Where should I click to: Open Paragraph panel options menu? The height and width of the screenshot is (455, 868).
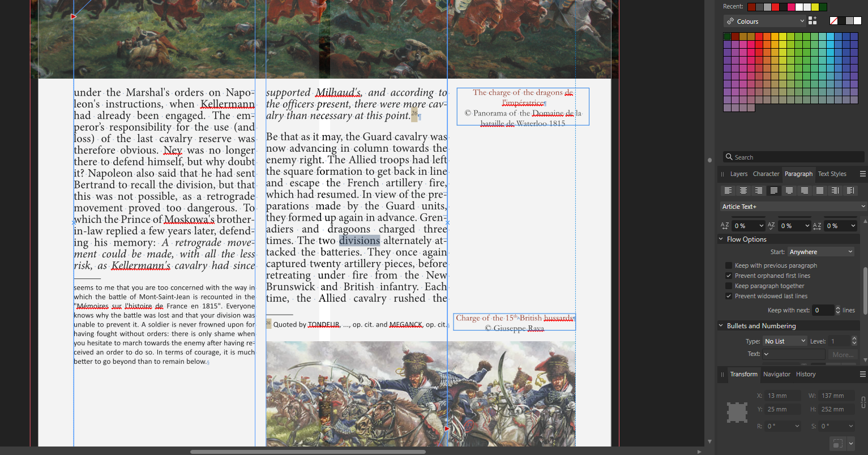pos(862,174)
